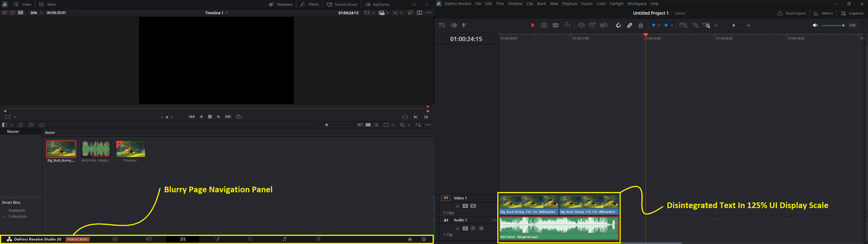Viewport: 868px width, 244px height.
Task: Toggle the DIM button
Action: [852, 25]
